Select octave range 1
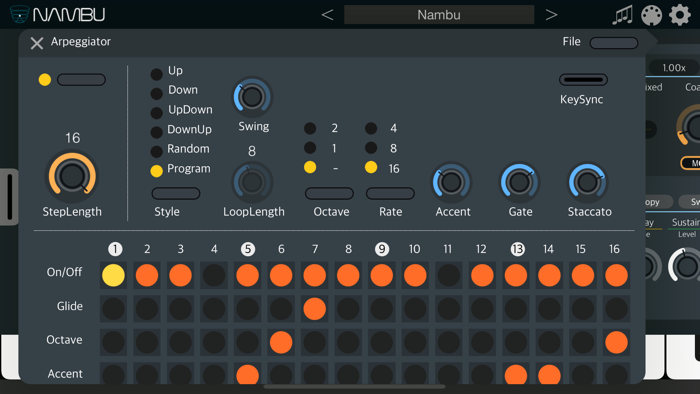The width and height of the screenshot is (700, 394). (x=310, y=148)
